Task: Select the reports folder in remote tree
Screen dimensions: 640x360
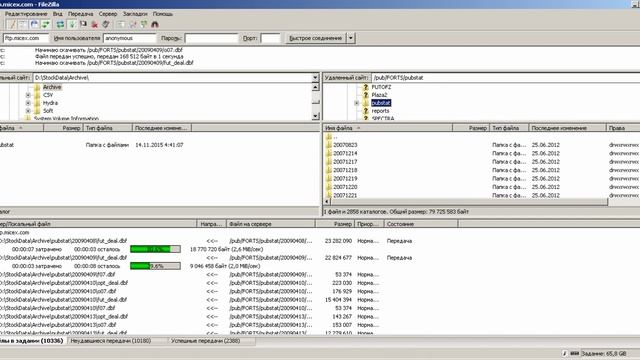Action: tap(380, 111)
